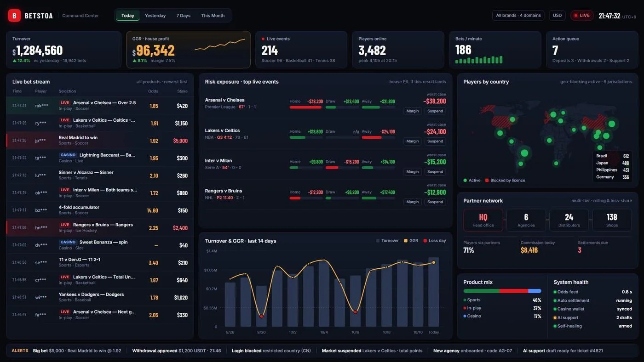This screenshot has width=644, height=362.
Task: Open the This Month tab
Action: click(213, 16)
